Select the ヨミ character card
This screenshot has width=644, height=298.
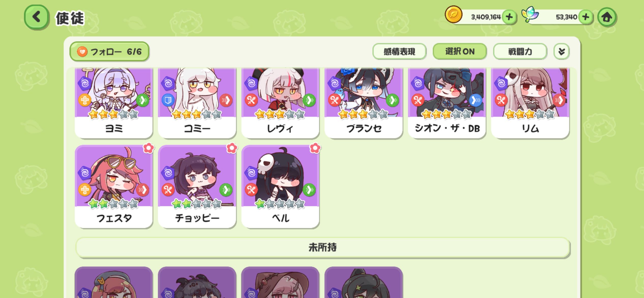point(114,103)
